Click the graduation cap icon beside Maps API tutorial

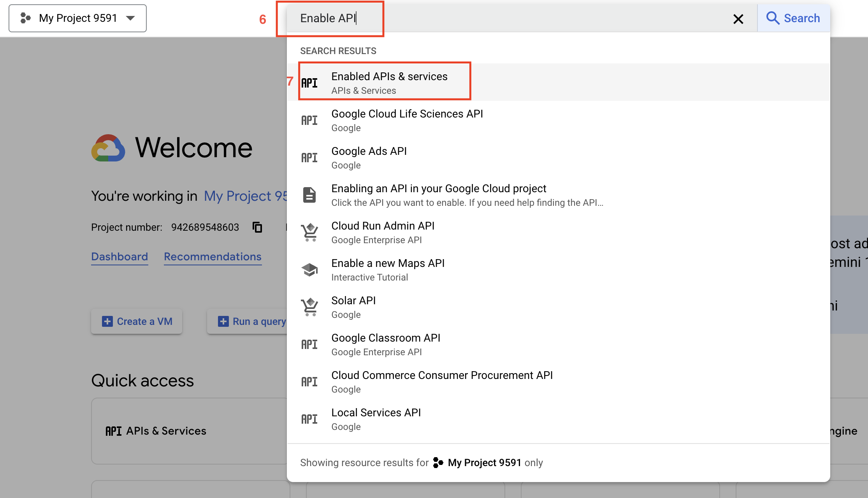[x=309, y=270]
